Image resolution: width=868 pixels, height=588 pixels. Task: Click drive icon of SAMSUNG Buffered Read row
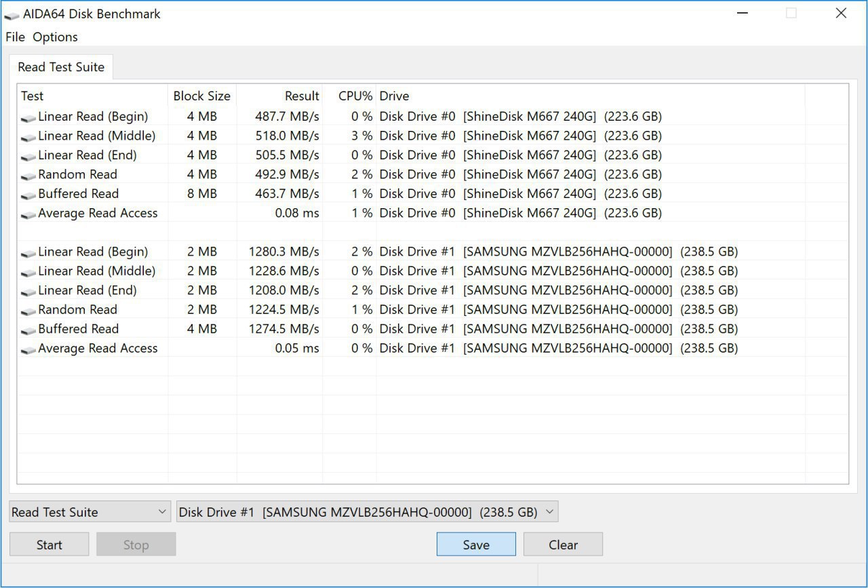[28, 330]
